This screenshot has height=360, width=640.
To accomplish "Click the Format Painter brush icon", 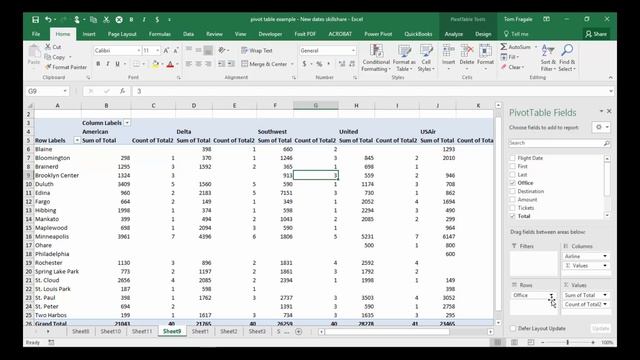I will click(48, 67).
